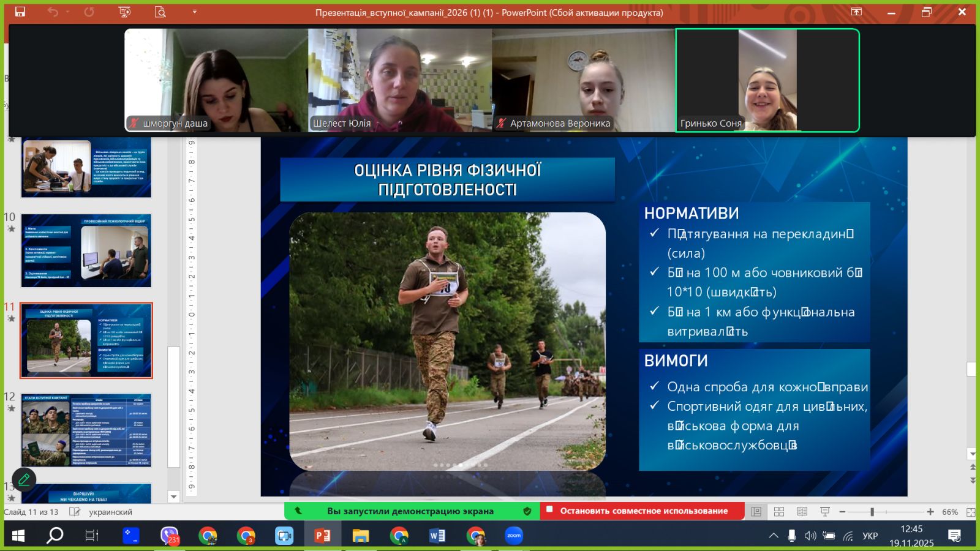Toggle the microphone icon in system tray

[791, 536]
